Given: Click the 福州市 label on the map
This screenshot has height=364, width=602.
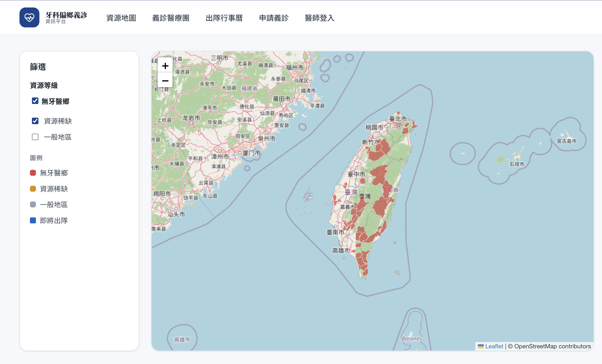Looking at the screenshot, I should [x=295, y=68].
